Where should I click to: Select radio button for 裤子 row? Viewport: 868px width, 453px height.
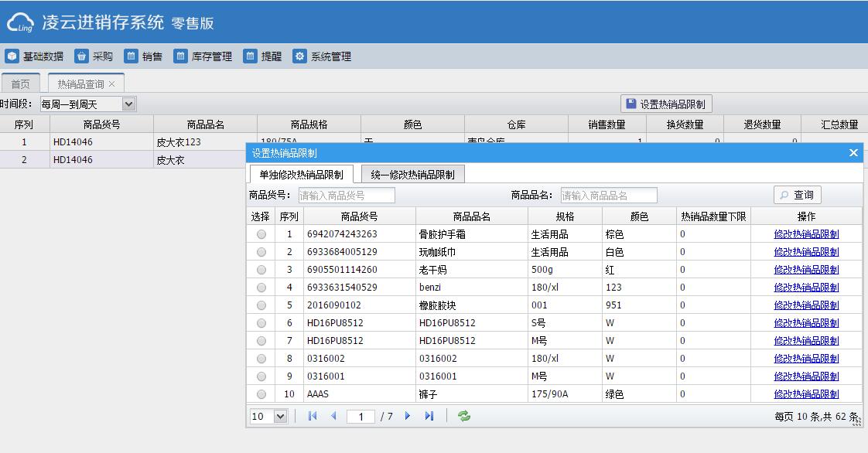pos(261,394)
